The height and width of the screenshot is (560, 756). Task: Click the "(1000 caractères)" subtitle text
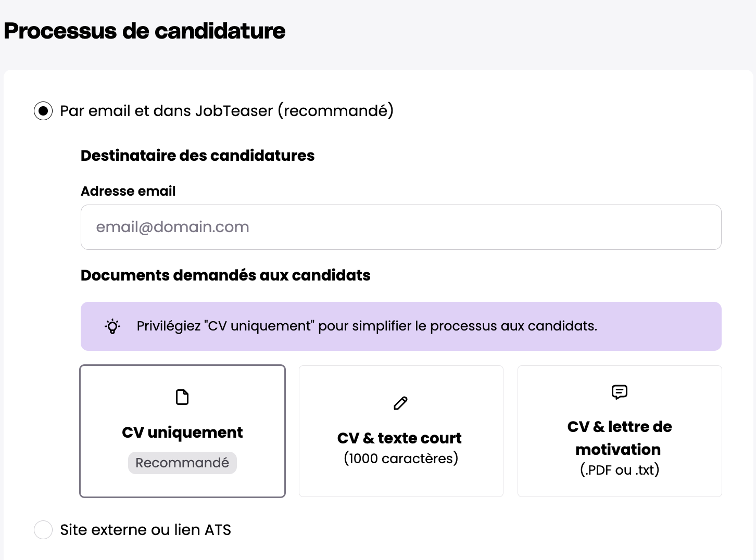pos(401,459)
